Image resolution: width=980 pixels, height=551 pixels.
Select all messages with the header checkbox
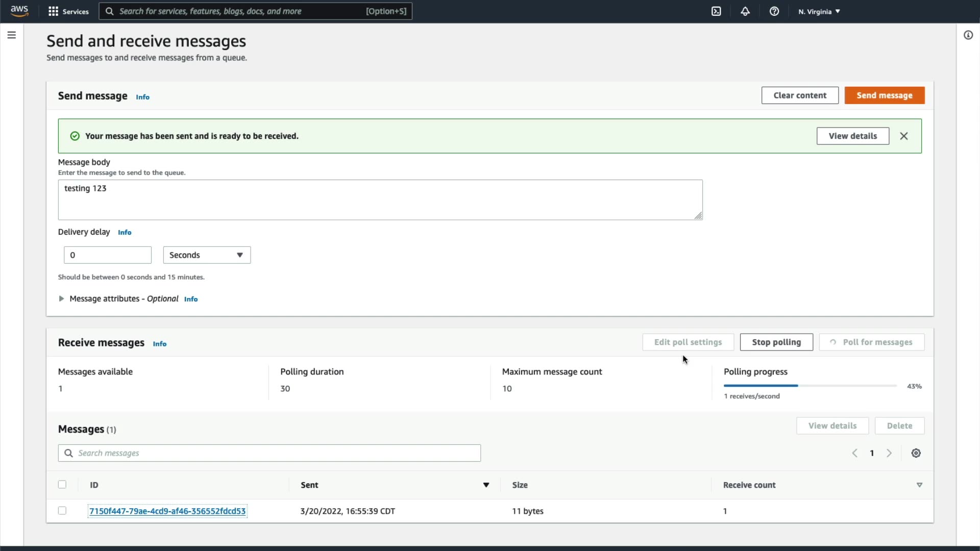click(62, 485)
